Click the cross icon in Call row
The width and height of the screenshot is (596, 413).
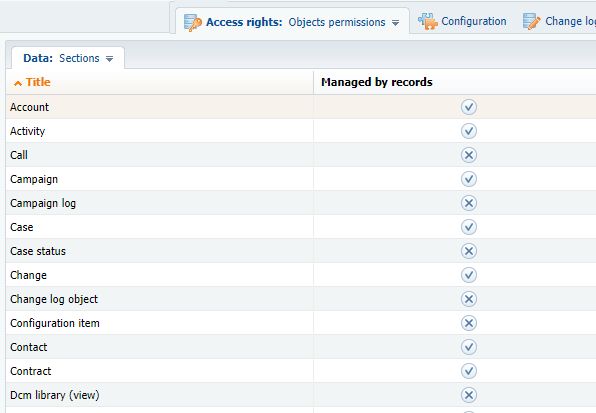[x=469, y=155]
